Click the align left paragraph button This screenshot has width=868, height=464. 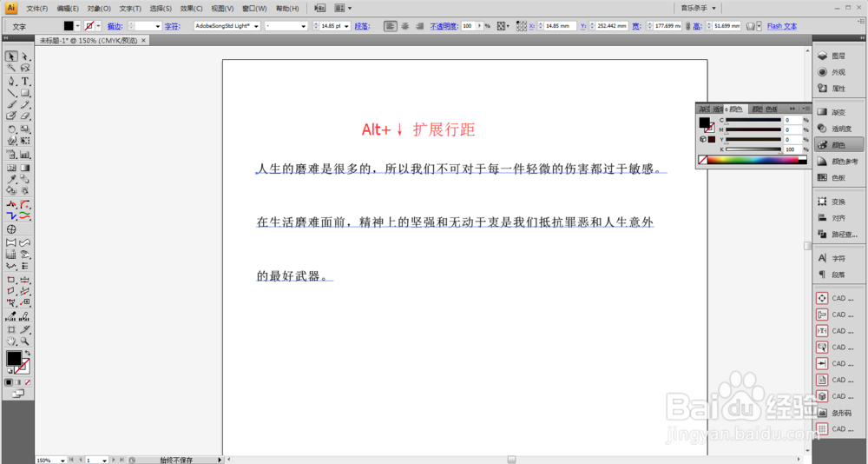coord(391,26)
